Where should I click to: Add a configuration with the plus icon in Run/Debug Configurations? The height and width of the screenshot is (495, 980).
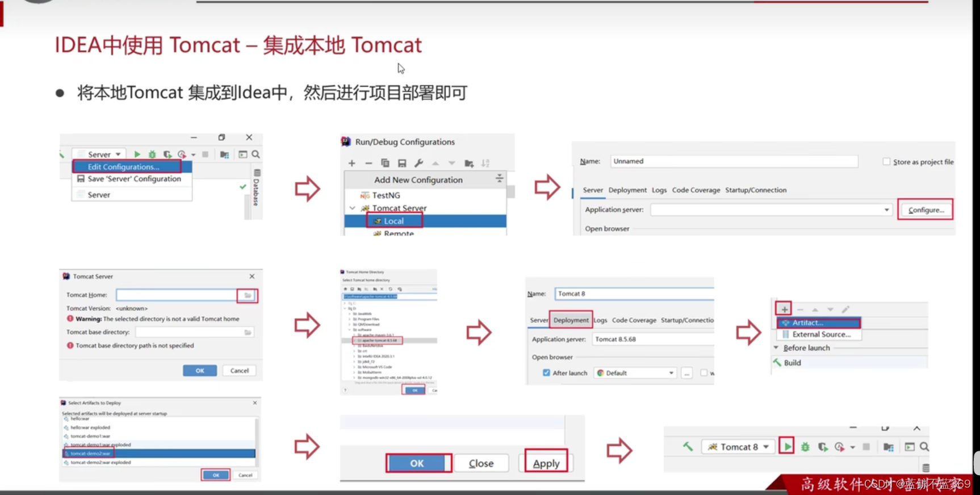pyautogui.click(x=352, y=163)
